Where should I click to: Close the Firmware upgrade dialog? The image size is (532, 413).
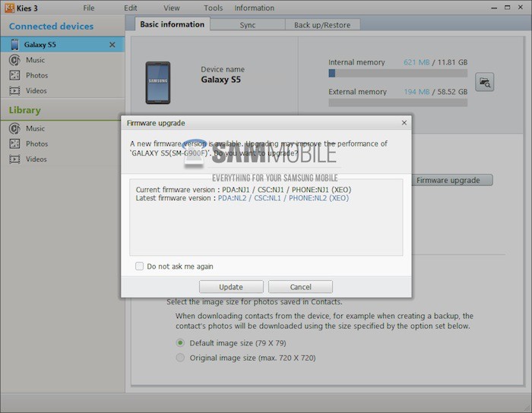coord(404,123)
